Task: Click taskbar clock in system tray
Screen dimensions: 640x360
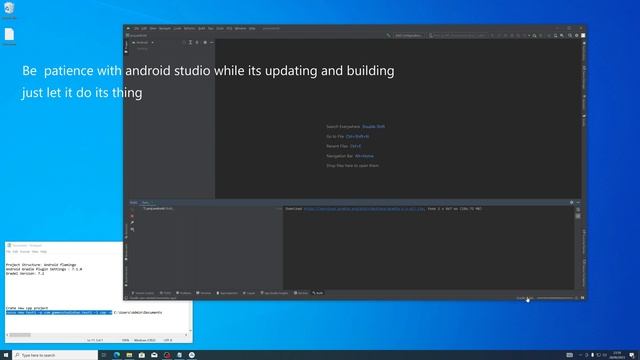Action: 617,355
